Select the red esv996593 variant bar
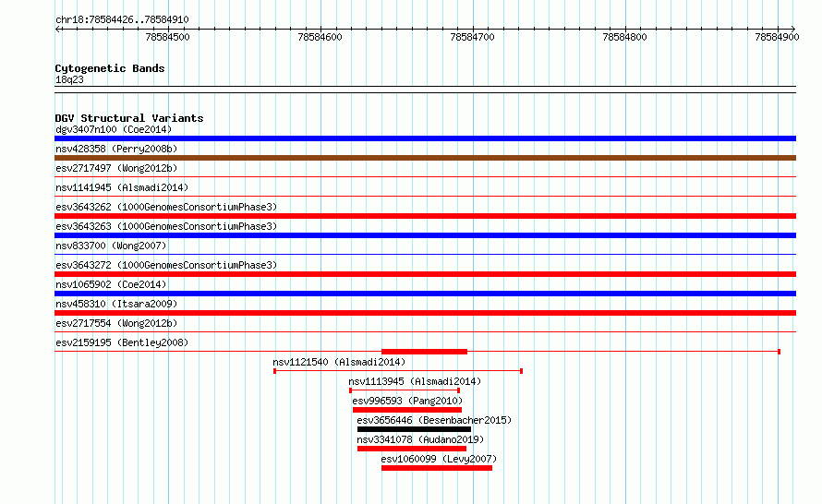Image resolution: width=822 pixels, height=504 pixels. [x=407, y=410]
